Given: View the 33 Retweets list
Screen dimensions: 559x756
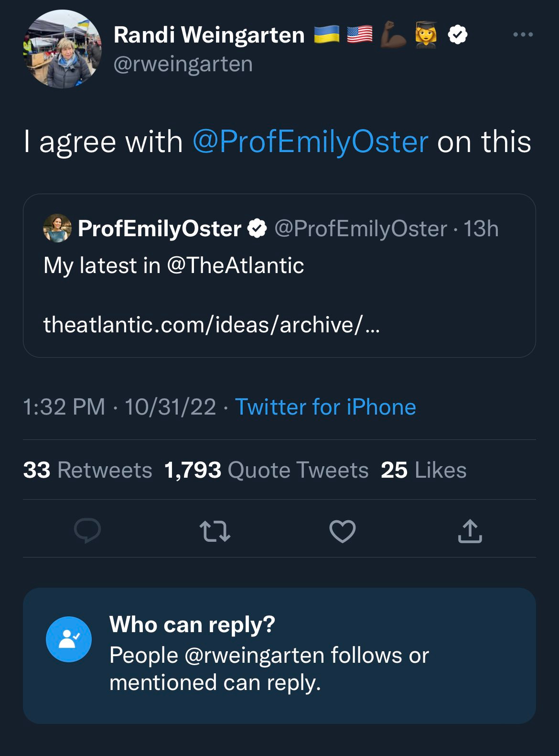Looking at the screenshot, I should point(87,470).
